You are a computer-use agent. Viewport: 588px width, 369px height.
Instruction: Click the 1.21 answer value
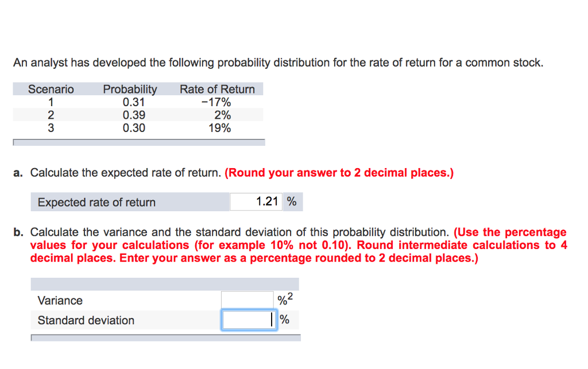(x=268, y=201)
